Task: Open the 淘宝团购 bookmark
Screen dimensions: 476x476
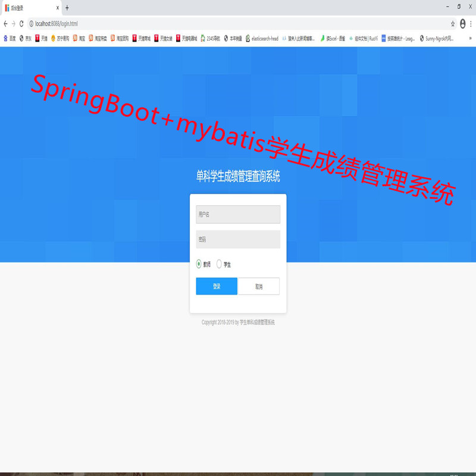Action: point(120,38)
